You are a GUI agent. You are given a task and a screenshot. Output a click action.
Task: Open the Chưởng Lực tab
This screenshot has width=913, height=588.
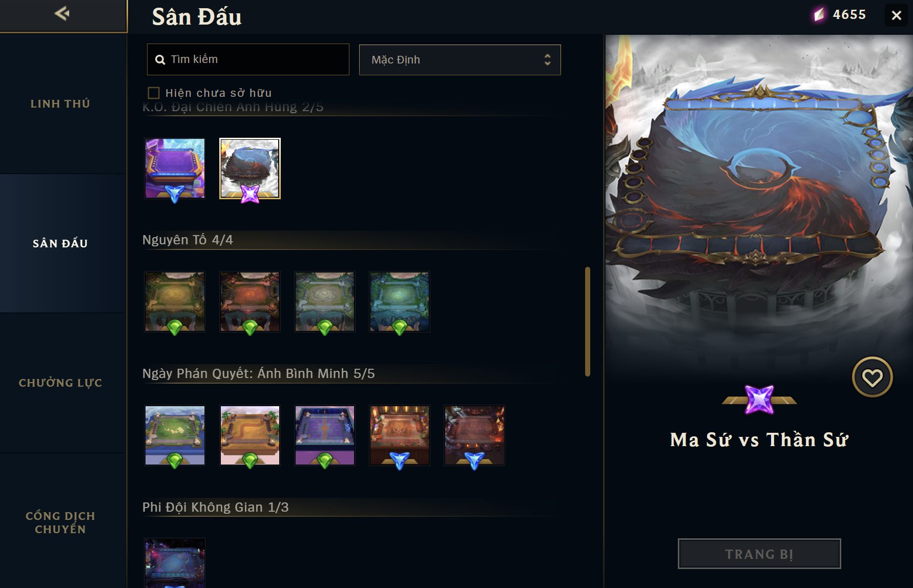(60, 383)
